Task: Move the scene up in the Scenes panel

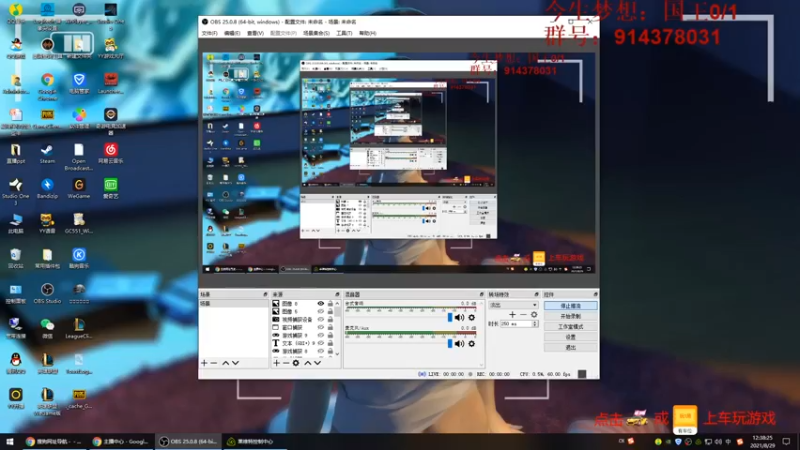Action: pos(226,363)
